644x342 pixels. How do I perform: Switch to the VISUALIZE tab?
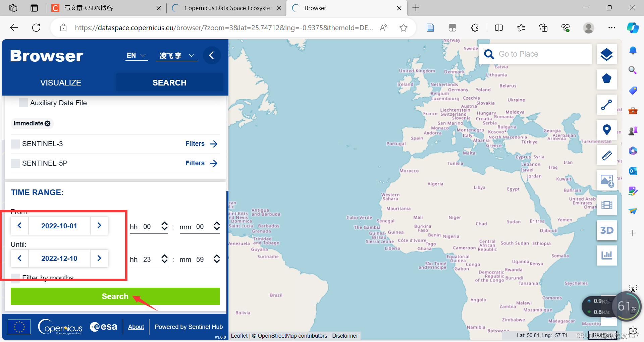61,82
